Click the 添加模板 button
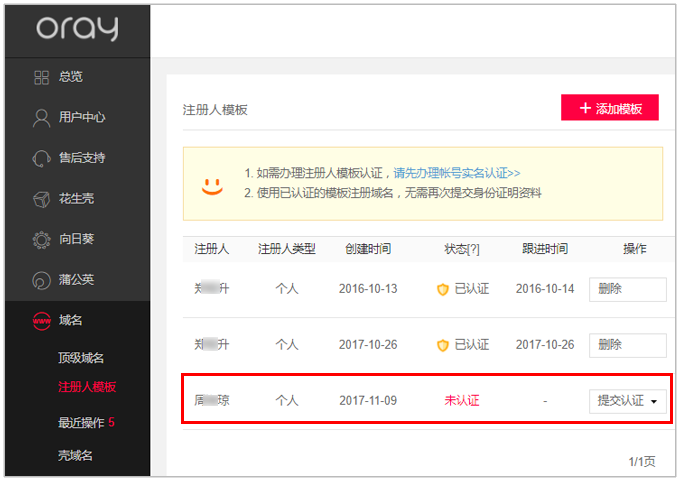 (610, 108)
